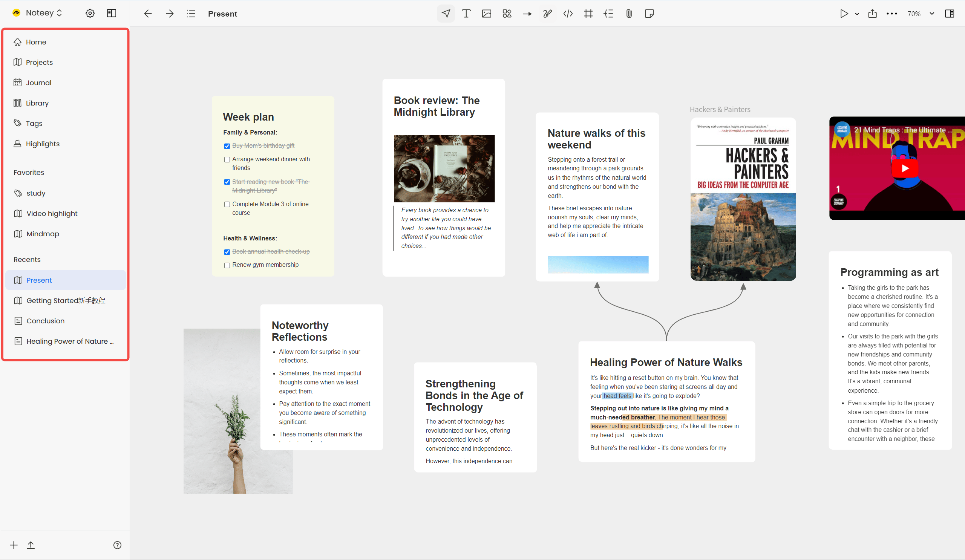Open Getting Started新手教程 in Recents

(x=66, y=300)
